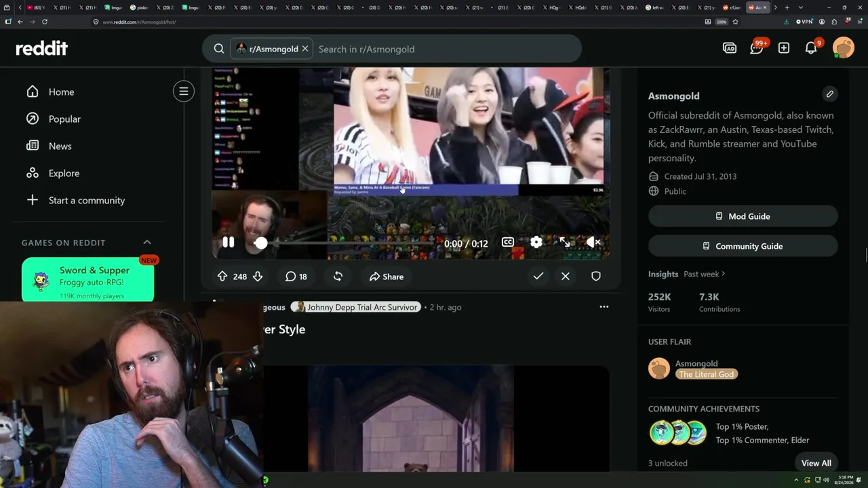Open the notifications bell

[x=811, y=48]
